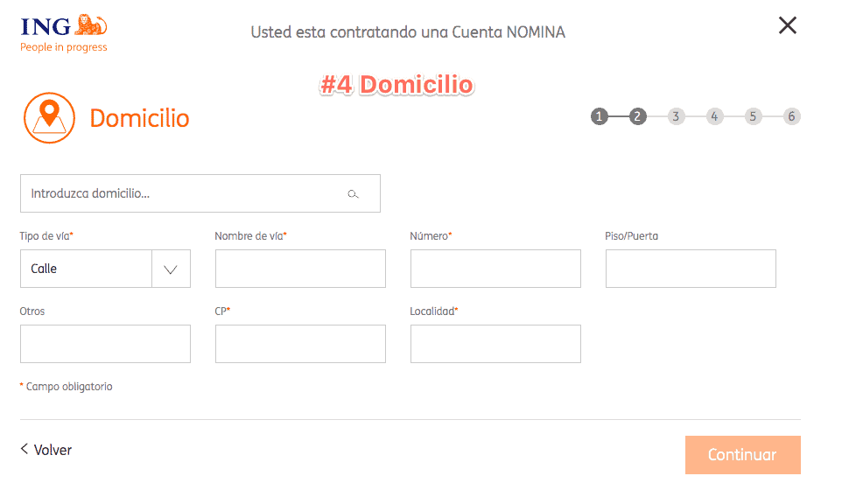856x504 pixels.
Task: Select progress step 2
Action: (638, 116)
